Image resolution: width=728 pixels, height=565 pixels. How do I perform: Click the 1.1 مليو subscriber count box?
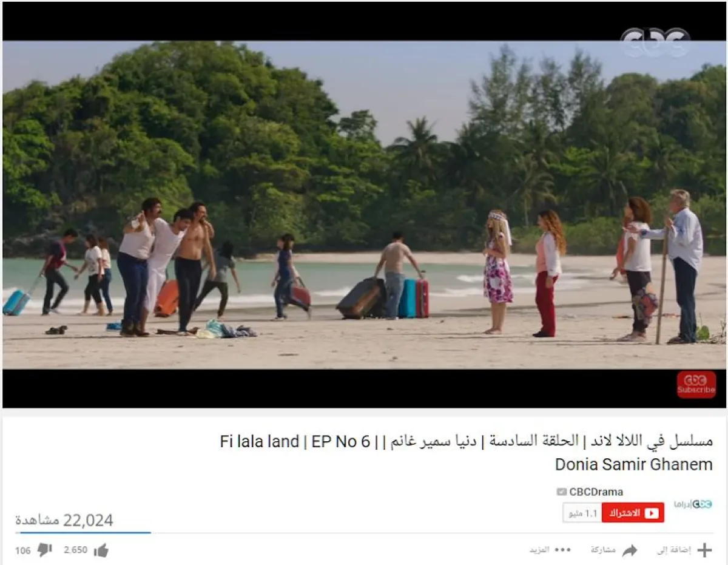point(582,513)
